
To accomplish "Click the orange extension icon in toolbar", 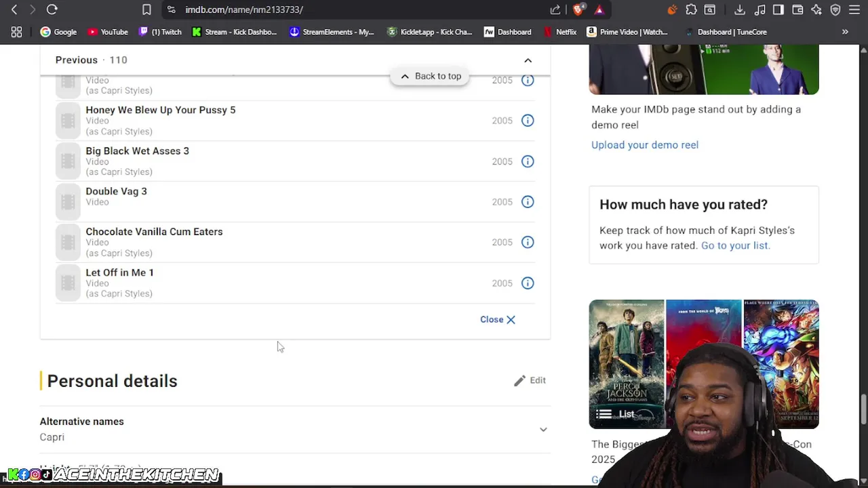I will click(672, 9).
